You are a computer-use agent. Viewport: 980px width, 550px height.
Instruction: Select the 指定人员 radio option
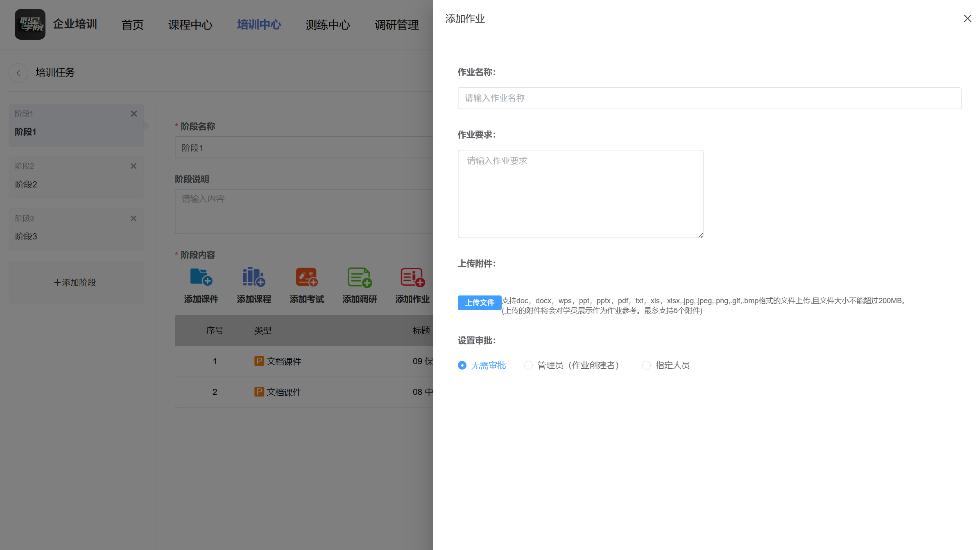646,365
